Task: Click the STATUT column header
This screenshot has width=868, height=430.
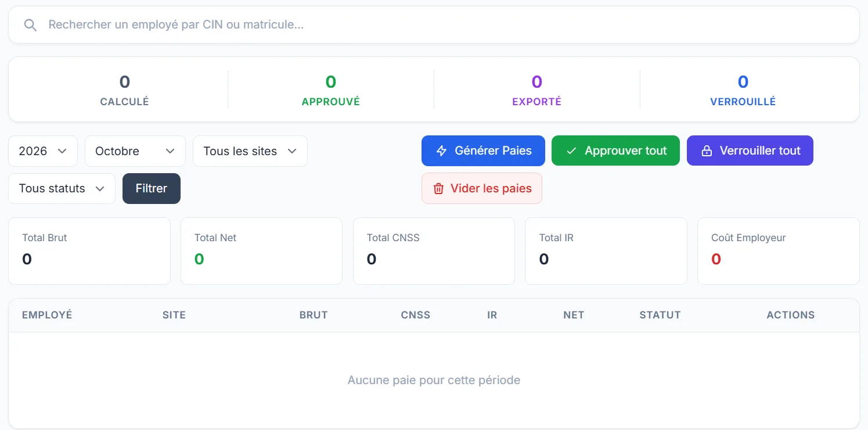Action: [660, 315]
